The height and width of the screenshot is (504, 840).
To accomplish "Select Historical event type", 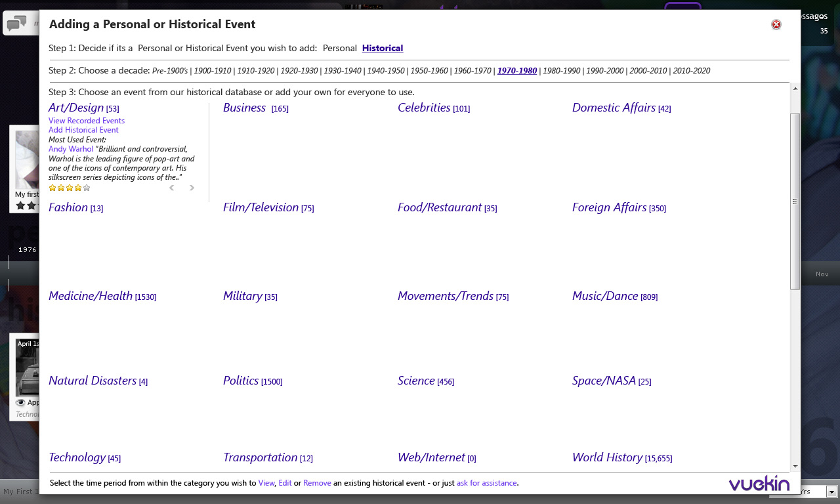I will [383, 48].
